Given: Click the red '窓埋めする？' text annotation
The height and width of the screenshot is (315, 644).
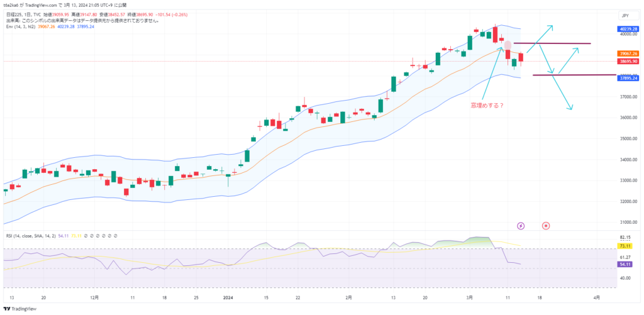Looking at the screenshot, I should click(x=487, y=106).
